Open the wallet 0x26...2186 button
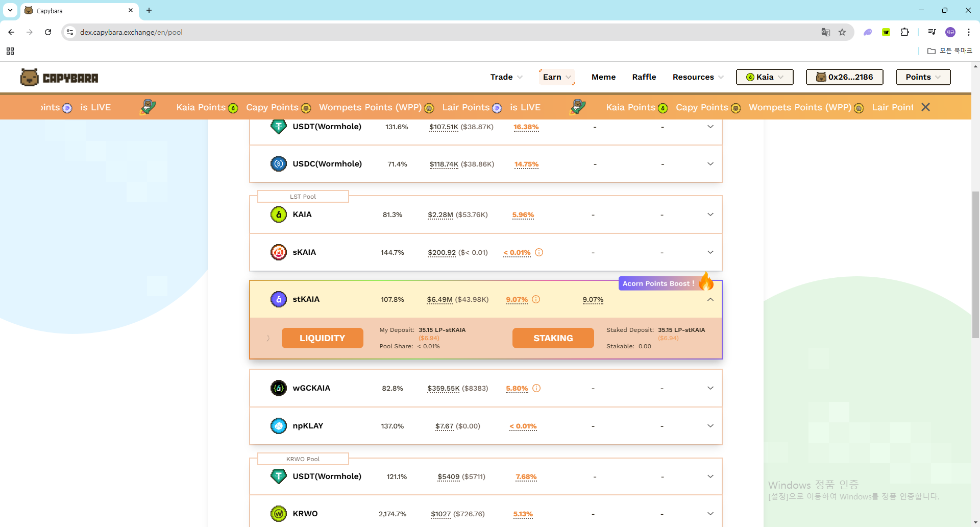980x527 pixels. coord(844,77)
